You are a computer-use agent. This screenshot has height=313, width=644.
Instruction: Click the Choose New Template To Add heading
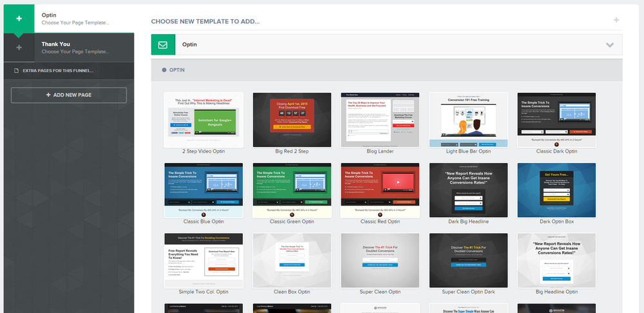click(205, 22)
